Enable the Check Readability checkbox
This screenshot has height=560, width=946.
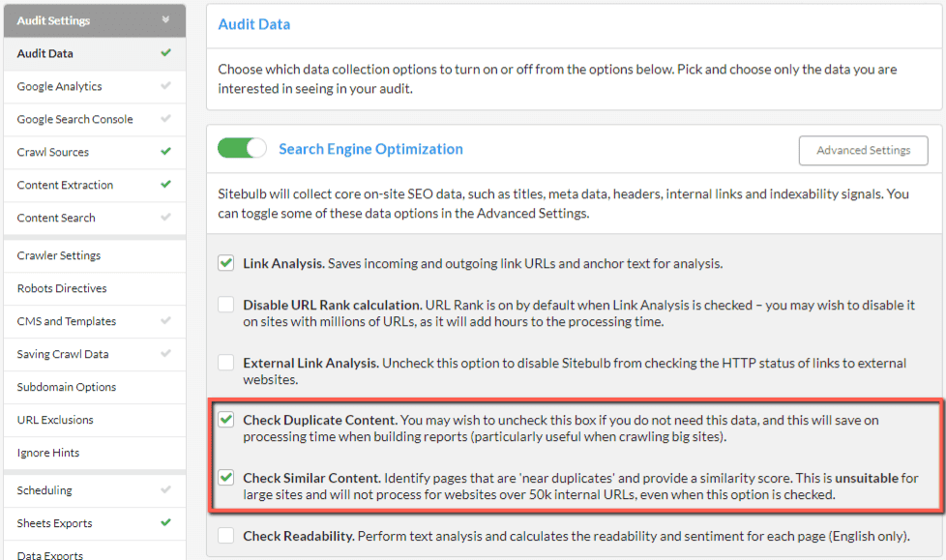tap(226, 535)
